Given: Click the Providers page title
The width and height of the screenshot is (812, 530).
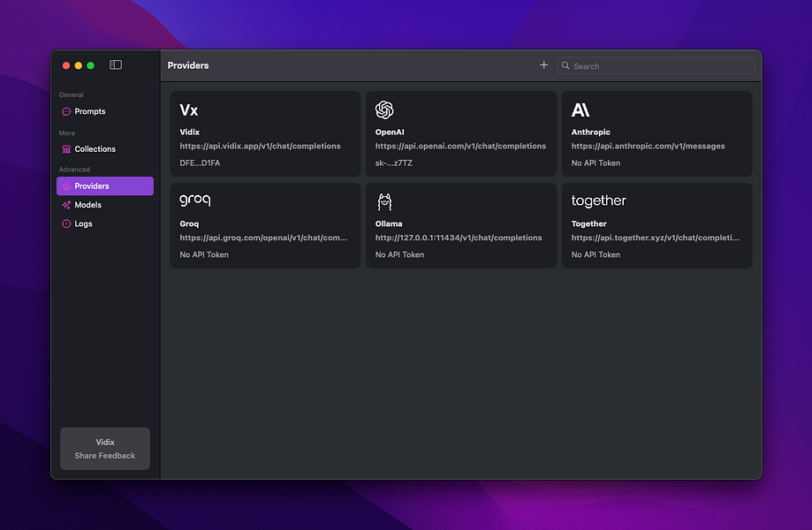Looking at the screenshot, I should tap(188, 65).
